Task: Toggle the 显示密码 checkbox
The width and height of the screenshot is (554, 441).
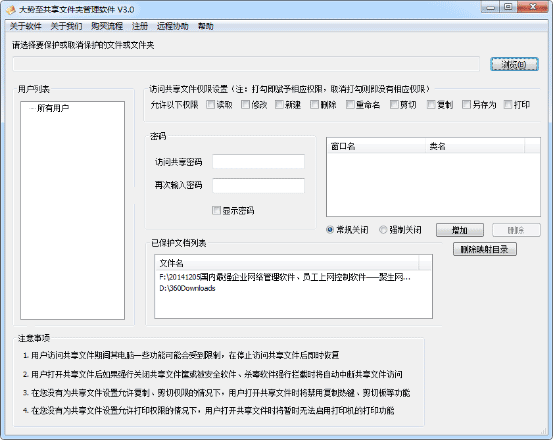Action: (x=216, y=211)
